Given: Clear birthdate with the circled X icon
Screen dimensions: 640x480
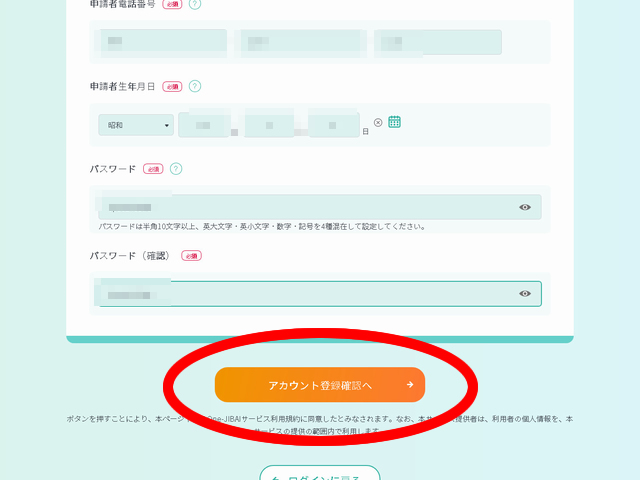Looking at the screenshot, I should click(x=378, y=123).
